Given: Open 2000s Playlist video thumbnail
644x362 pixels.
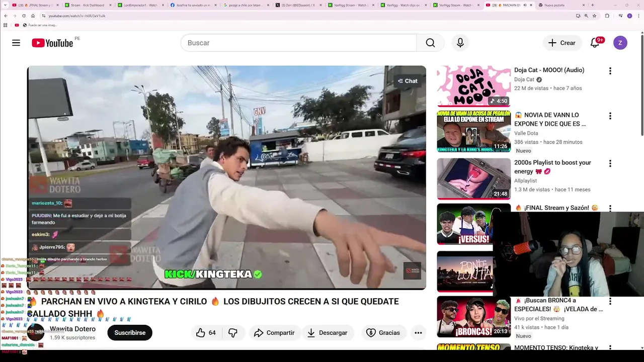Looking at the screenshot, I should click(x=473, y=178).
